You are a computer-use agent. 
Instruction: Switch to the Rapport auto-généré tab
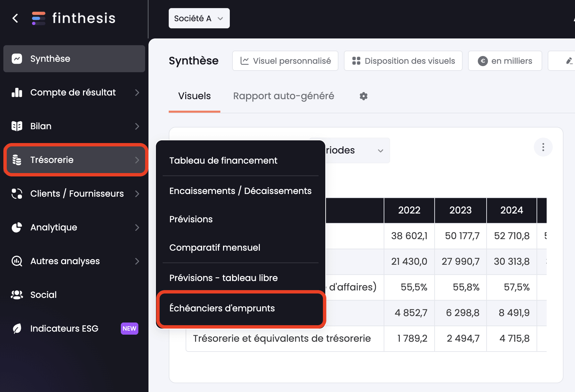coord(283,96)
